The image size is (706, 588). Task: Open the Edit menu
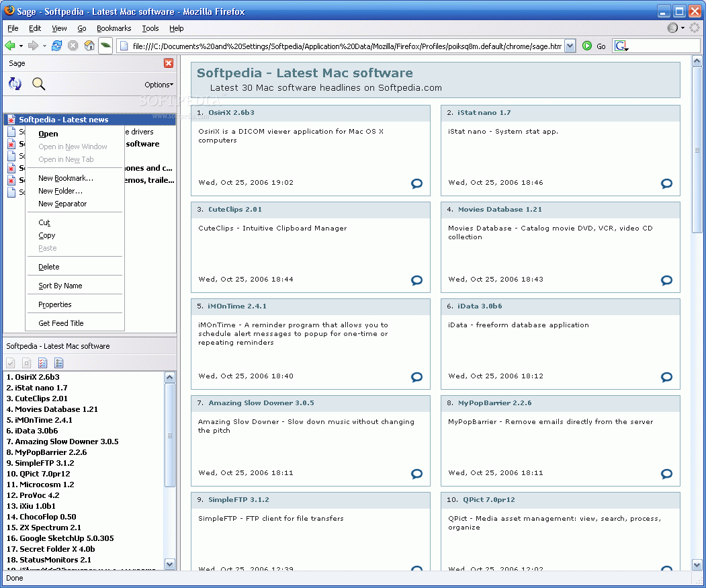[35, 28]
